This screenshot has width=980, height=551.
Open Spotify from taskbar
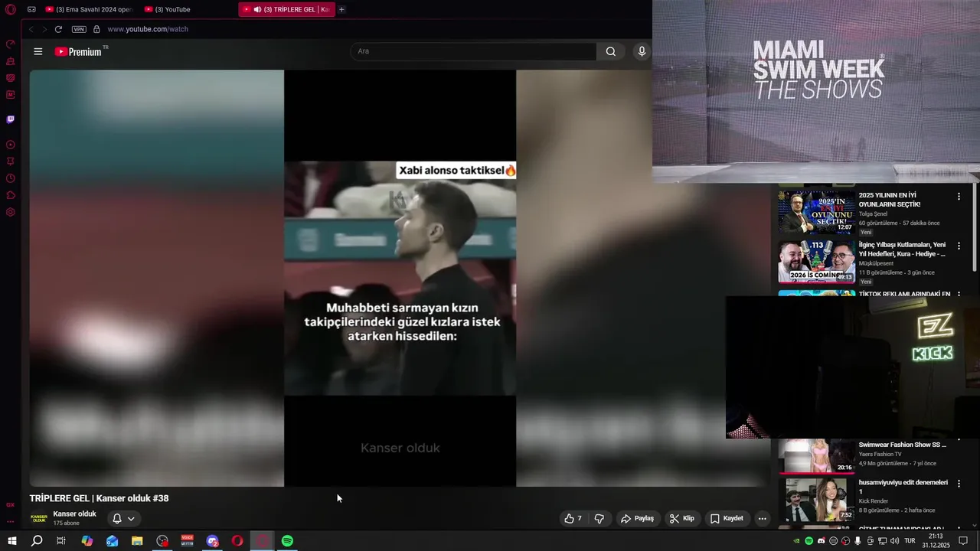287,541
